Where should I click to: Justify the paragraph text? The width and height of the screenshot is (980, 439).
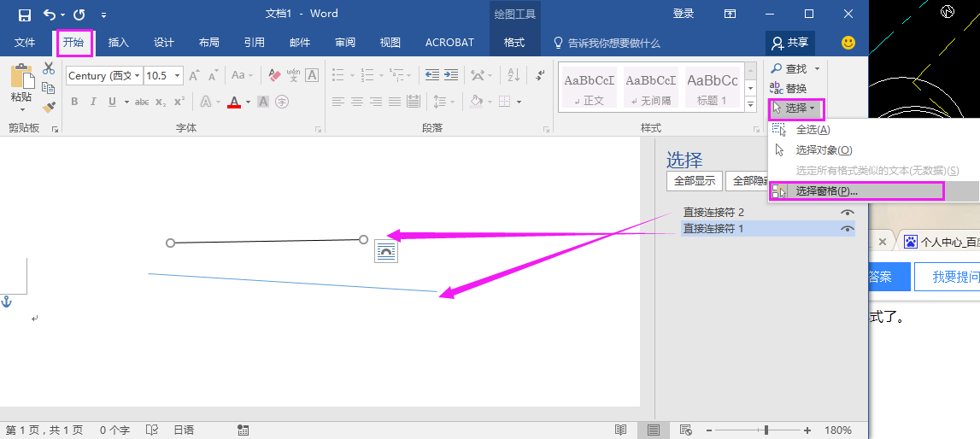coord(395,101)
